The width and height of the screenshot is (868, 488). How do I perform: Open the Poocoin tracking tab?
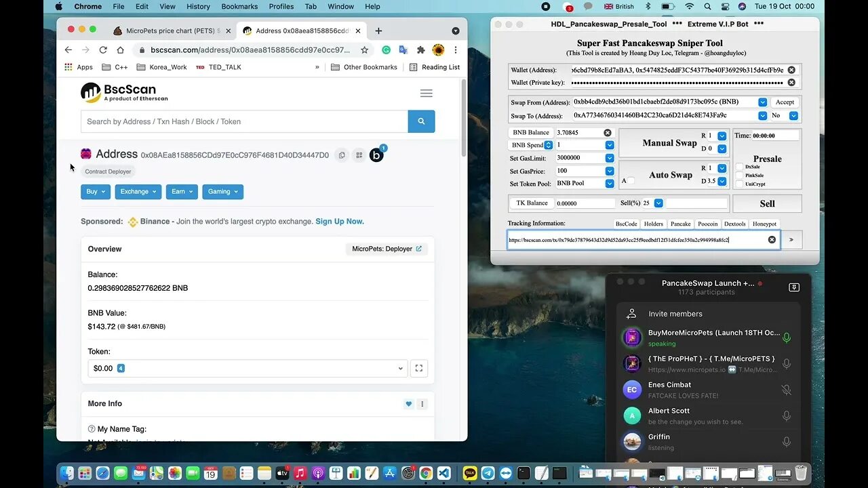point(707,224)
